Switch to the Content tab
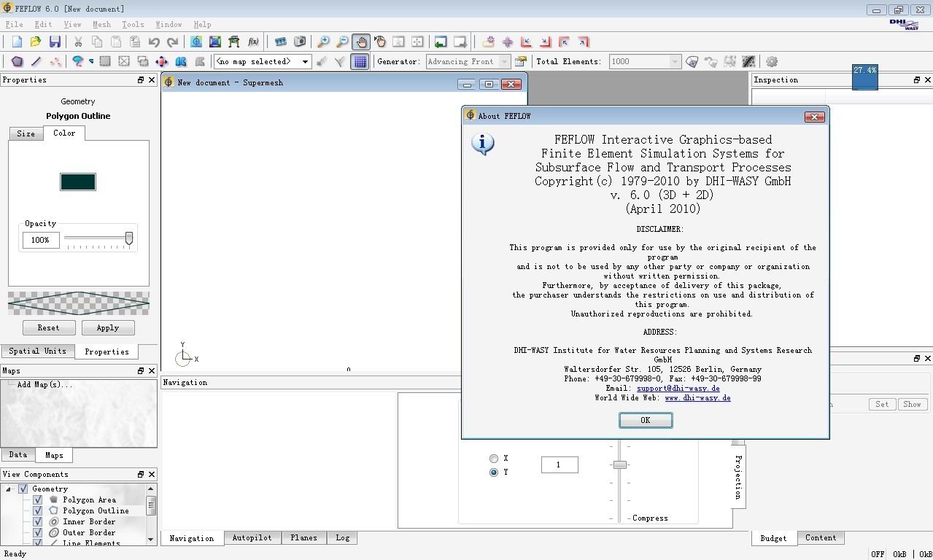The height and width of the screenshot is (560, 933). (x=821, y=537)
